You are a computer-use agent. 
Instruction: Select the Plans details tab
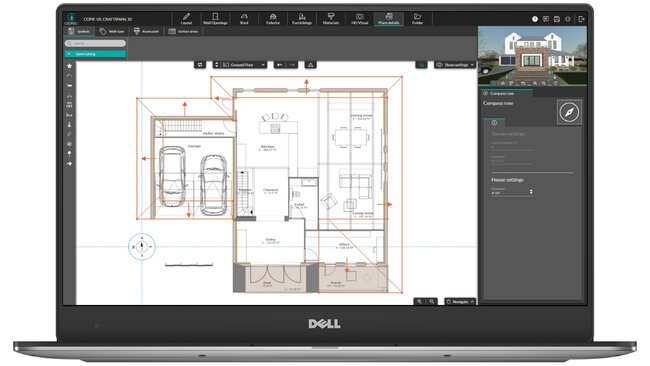click(x=388, y=19)
